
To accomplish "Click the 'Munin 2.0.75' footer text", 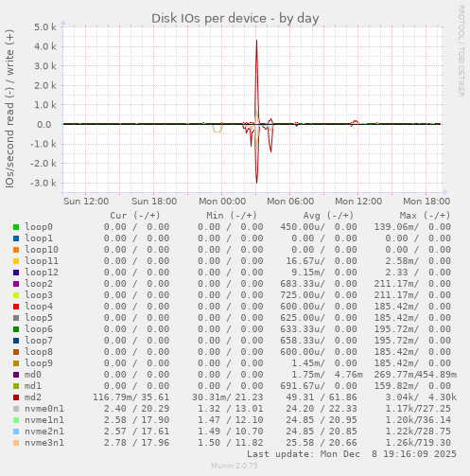I will click(x=235, y=466).
